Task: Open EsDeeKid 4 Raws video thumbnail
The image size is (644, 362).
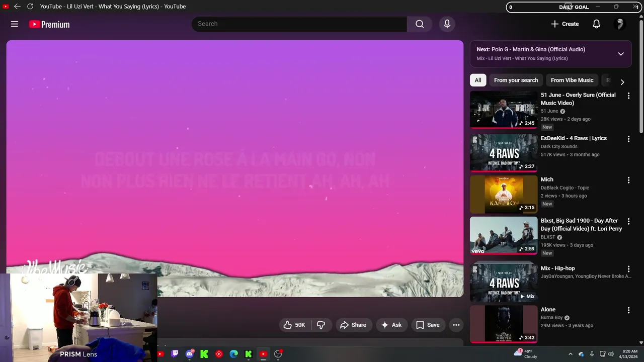Action: (x=504, y=153)
